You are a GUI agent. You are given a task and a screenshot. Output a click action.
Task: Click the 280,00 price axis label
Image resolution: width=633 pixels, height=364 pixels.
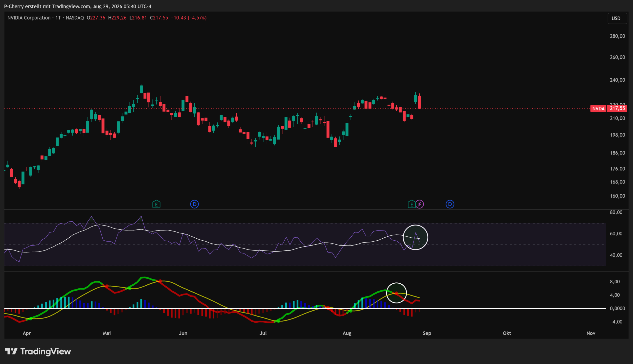click(617, 36)
